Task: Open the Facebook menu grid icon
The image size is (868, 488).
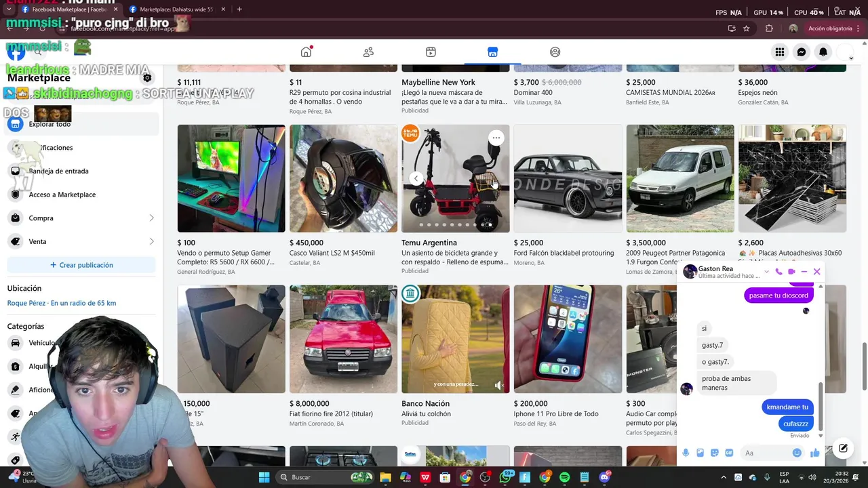Action: (x=780, y=52)
